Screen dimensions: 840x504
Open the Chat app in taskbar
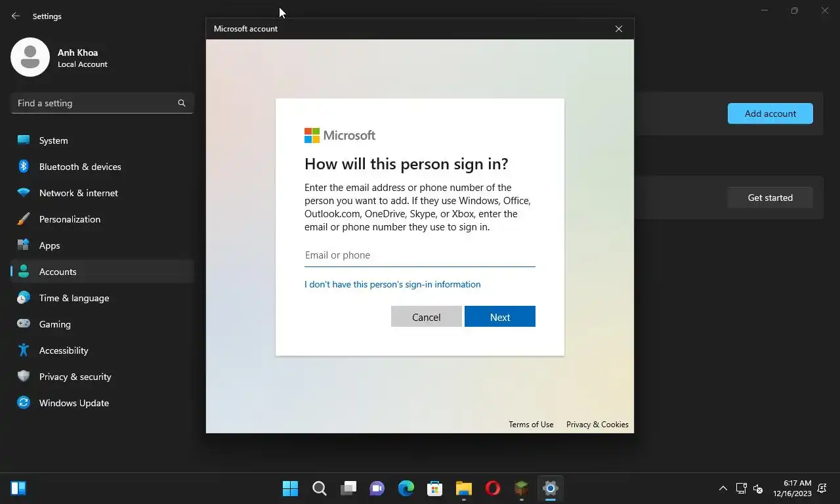point(377,488)
